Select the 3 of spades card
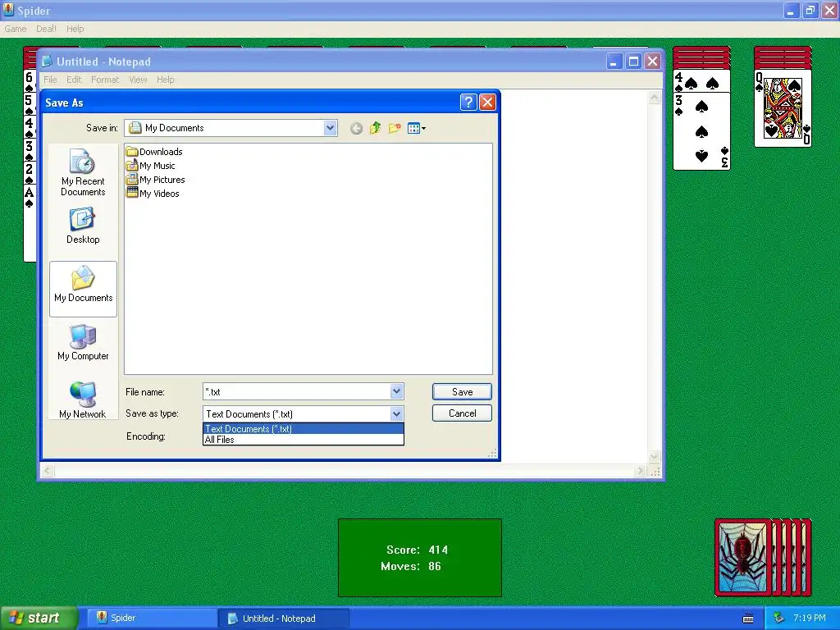Viewport: 840px width, 630px height. point(701,131)
